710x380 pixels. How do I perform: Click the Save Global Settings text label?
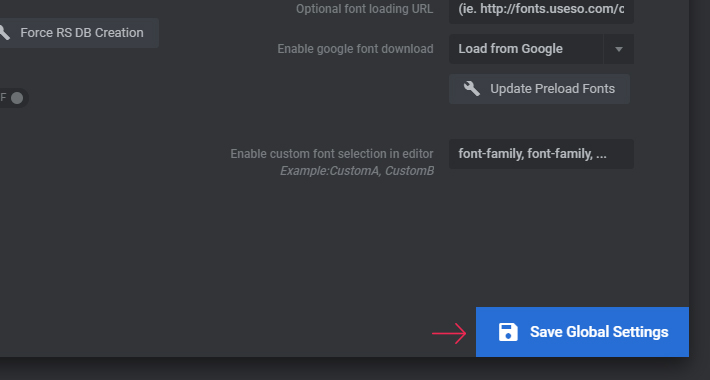pos(599,332)
